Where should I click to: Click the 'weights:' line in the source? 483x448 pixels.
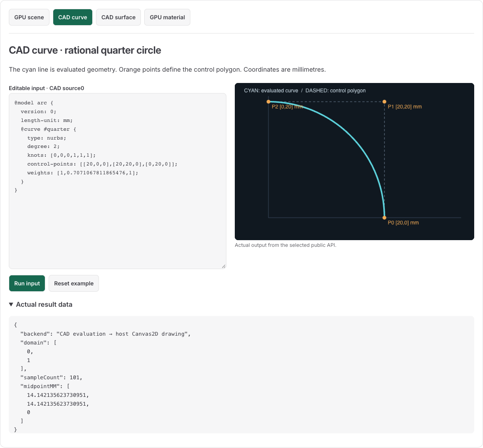point(83,173)
